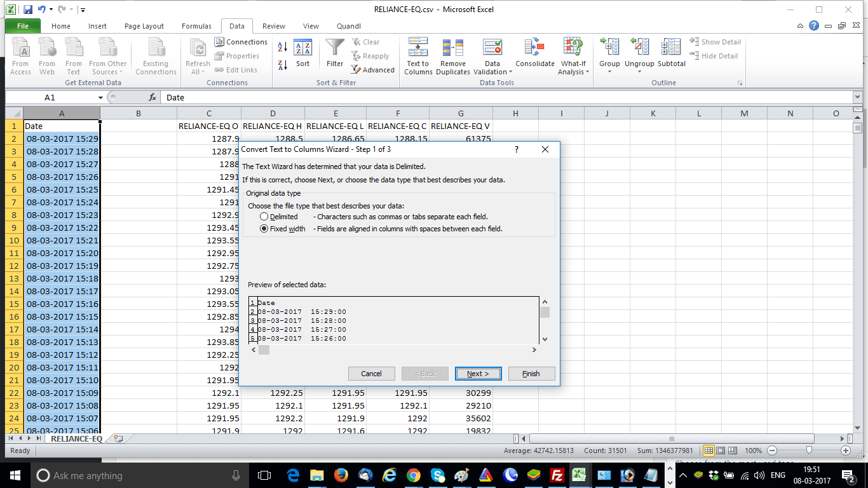Switch to the Quandl tab
Screen dimensions: 868x488
(x=348, y=26)
